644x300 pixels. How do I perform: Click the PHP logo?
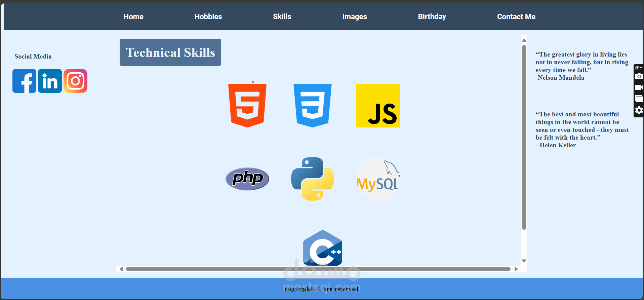point(247,179)
